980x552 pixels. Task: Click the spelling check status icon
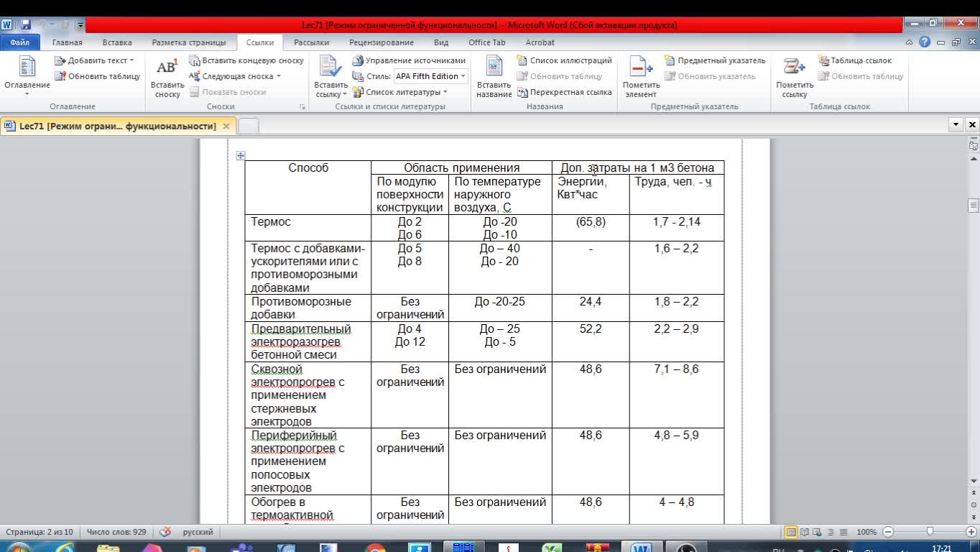[x=165, y=532]
